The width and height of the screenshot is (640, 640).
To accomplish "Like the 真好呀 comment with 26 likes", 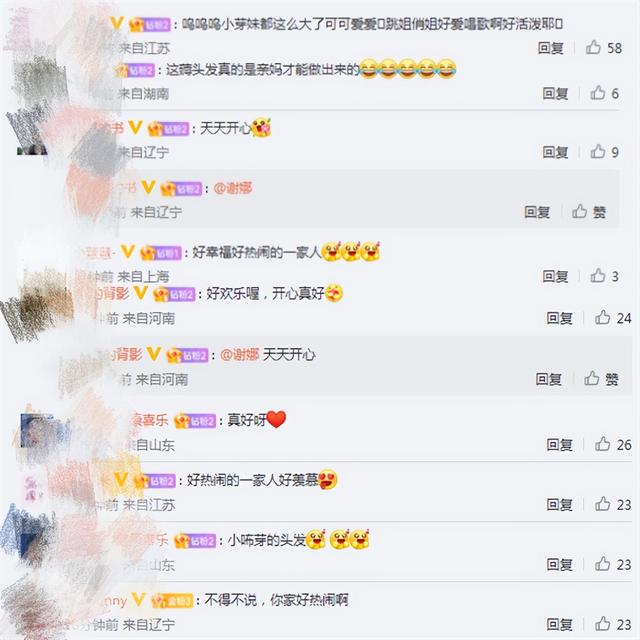I will [613, 444].
